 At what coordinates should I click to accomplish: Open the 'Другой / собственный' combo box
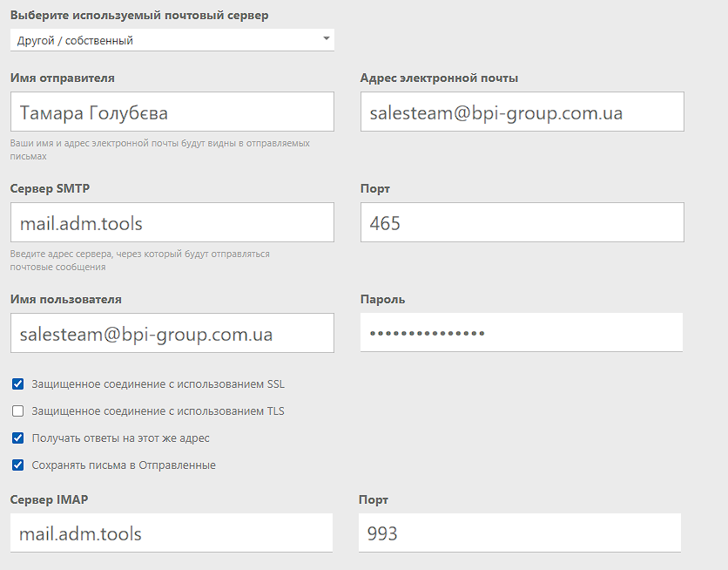(x=172, y=40)
